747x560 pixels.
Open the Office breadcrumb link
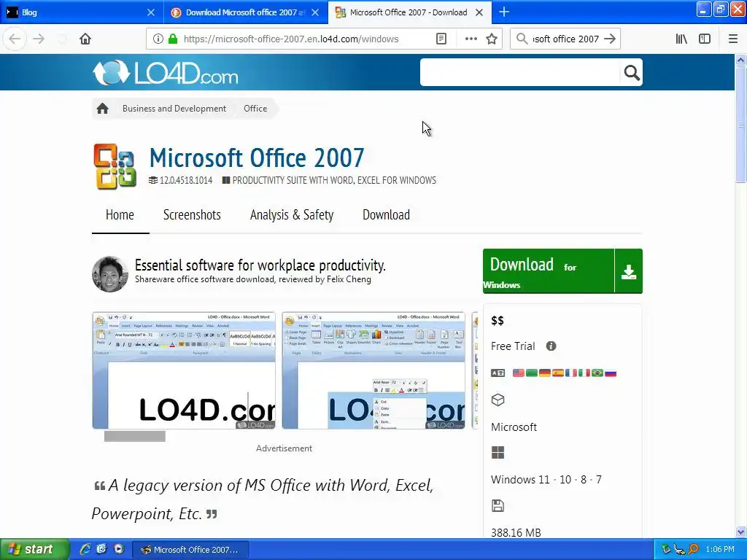tap(255, 109)
